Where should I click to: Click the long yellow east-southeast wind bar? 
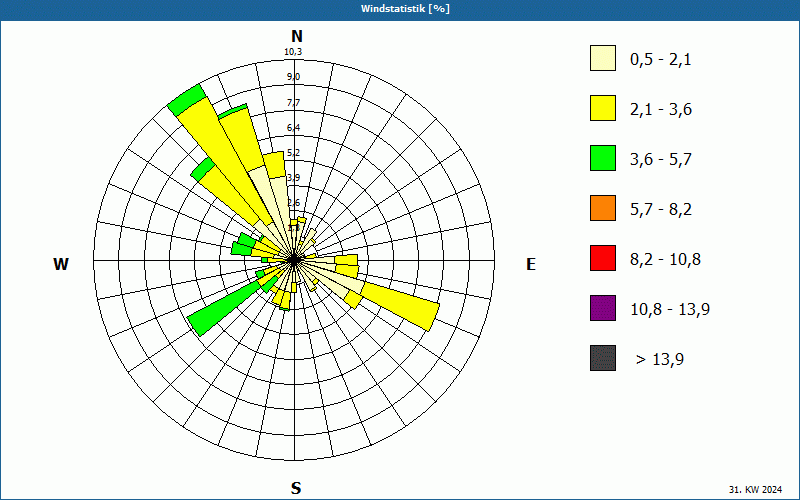tap(401, 305)
